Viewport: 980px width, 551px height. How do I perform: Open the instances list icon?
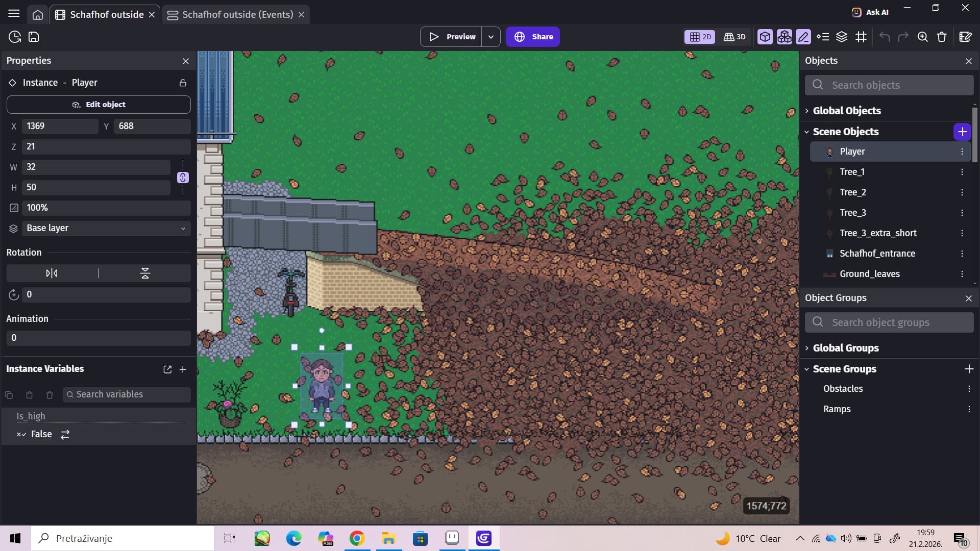click(823, 37)
